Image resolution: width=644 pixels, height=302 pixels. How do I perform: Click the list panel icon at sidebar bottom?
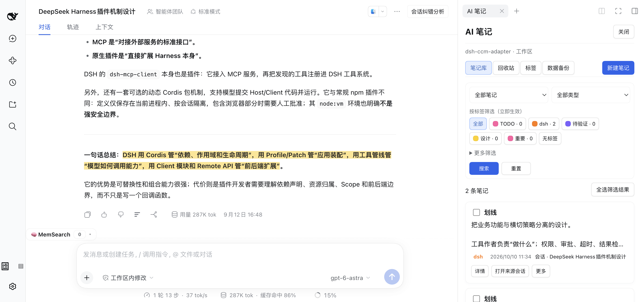pyautogui.click(x=5, y=266)
